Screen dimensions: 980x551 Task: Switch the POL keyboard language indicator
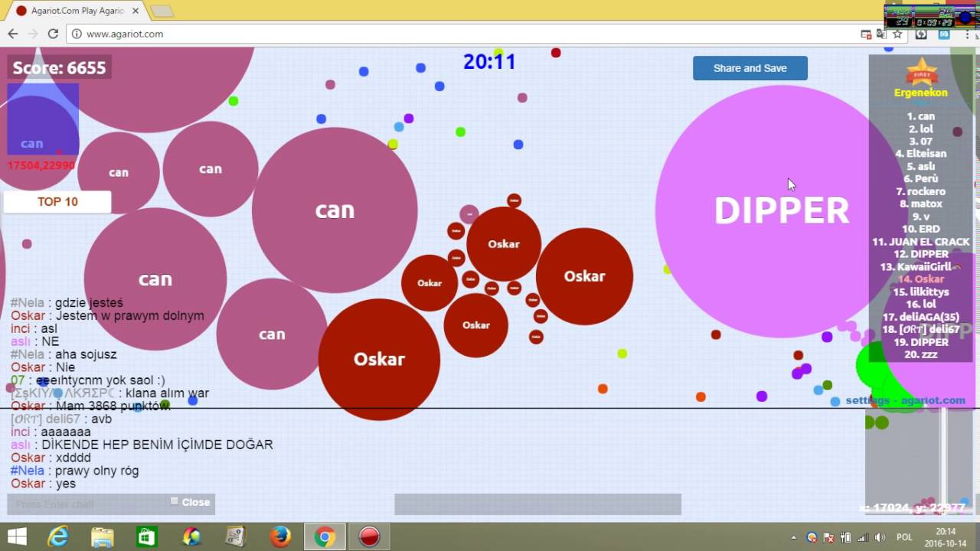(x=904, y=537)
